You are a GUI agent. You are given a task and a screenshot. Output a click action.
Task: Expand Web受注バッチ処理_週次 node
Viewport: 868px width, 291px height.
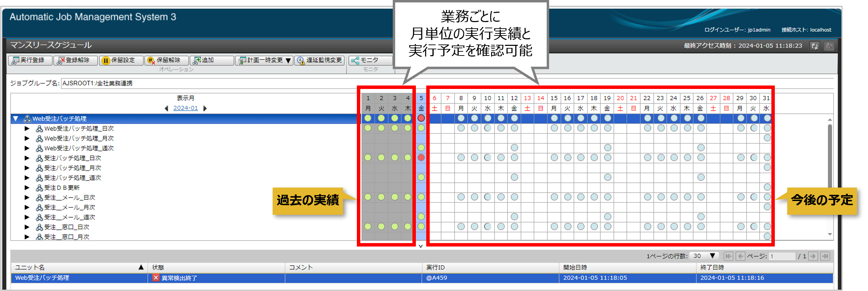(27, 148)
